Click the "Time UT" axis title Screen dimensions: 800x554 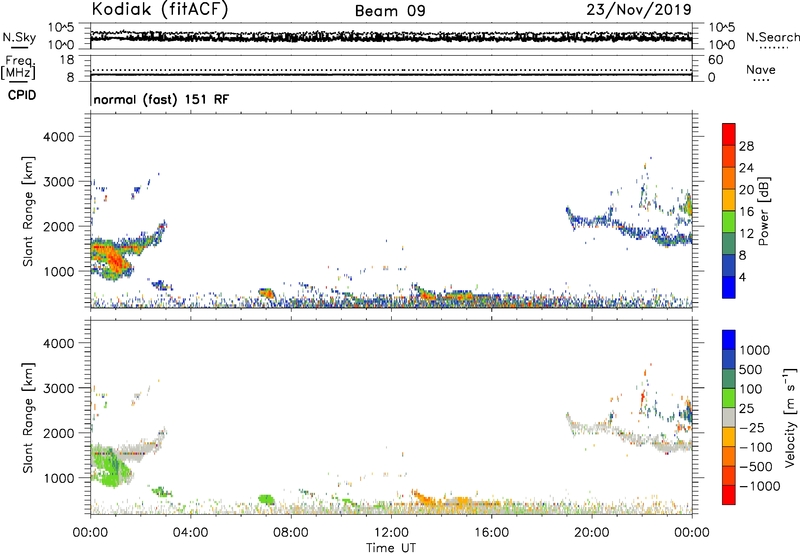(391, 548)
